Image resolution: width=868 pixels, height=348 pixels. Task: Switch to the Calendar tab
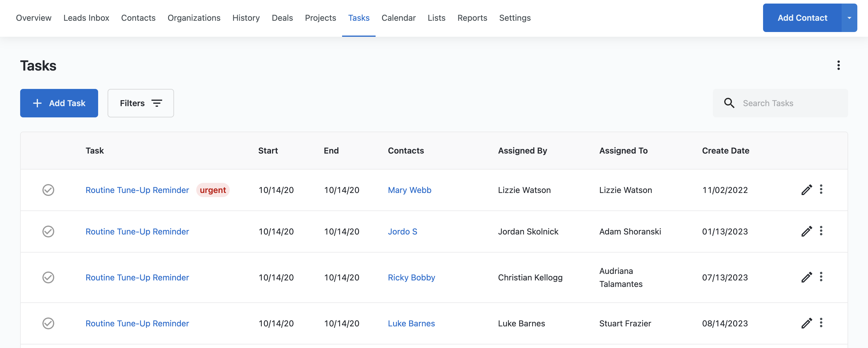pyautogui.click(x=398, y=18)
